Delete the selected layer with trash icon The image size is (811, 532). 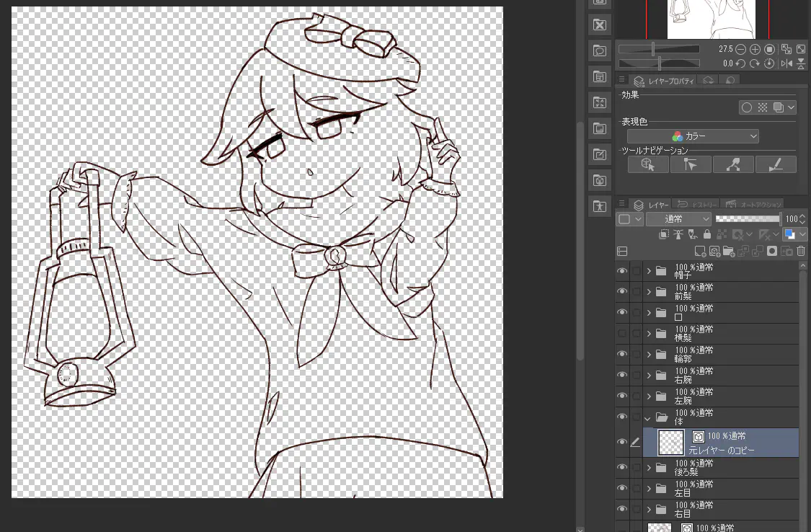pos(801,252)
